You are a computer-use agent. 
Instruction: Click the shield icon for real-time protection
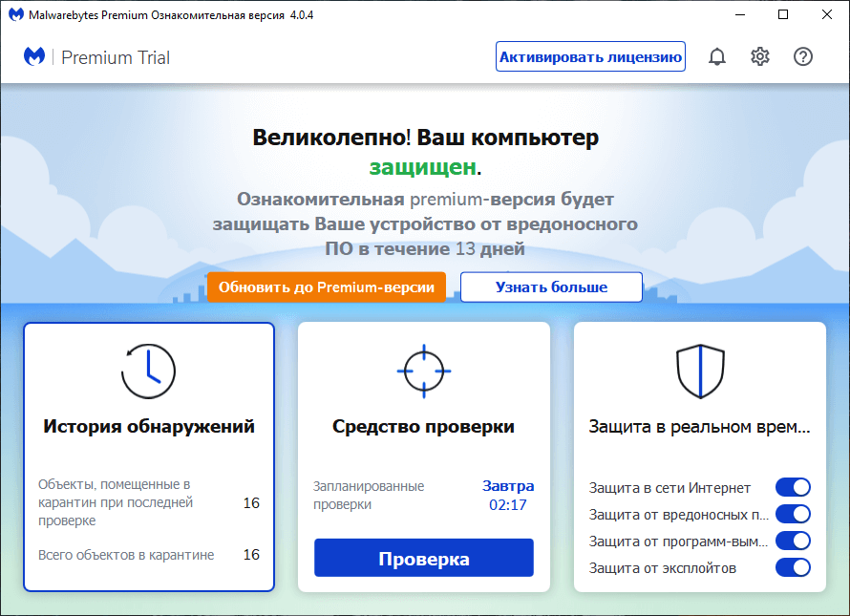click(700, 371)
